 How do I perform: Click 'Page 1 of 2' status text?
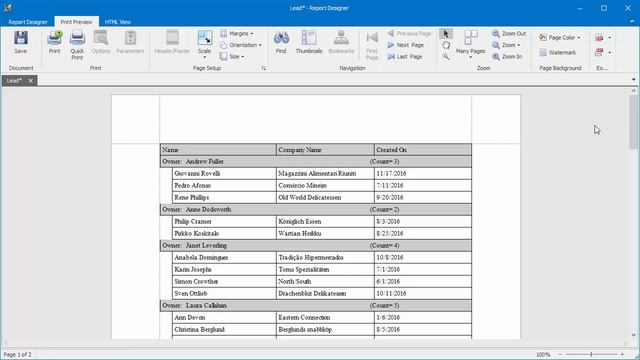17,355
